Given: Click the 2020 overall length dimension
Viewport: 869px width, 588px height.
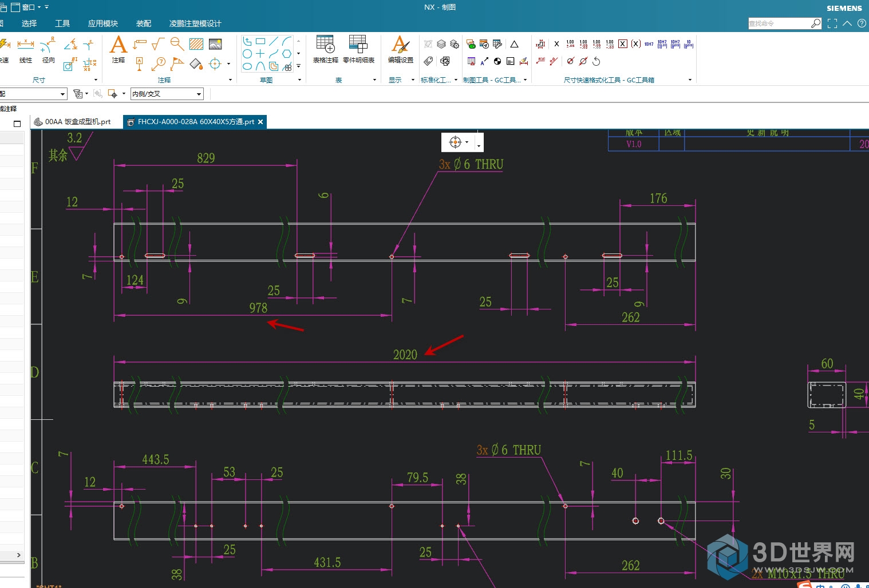Looking at the screenshot, I should pyautogui.click(x=405, y=355).
